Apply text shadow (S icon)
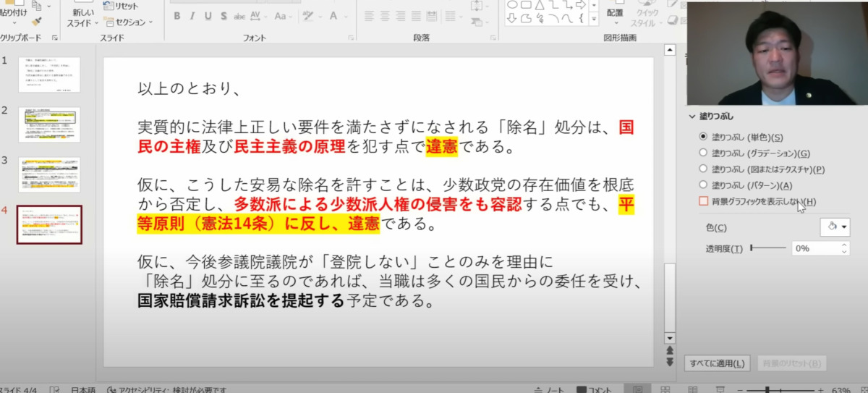The image size is (868, 393). [x=226, y=16]
